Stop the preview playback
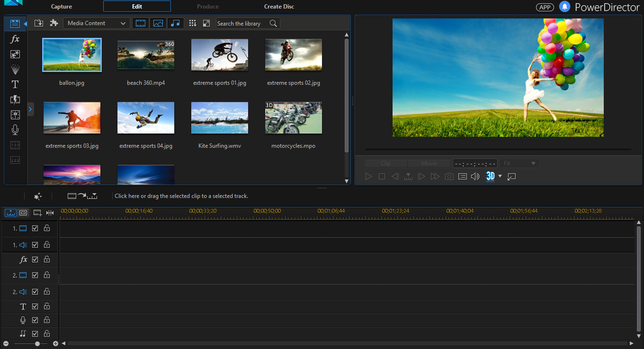Viewport: 644px width, 349px height. click(x=382, y=177)
